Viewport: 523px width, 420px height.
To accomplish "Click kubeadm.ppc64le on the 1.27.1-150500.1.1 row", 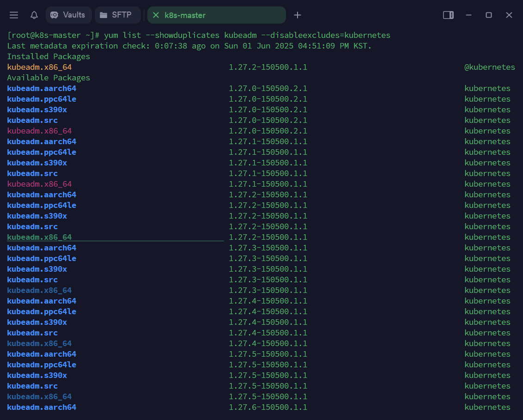I will [x=42, y=152].
